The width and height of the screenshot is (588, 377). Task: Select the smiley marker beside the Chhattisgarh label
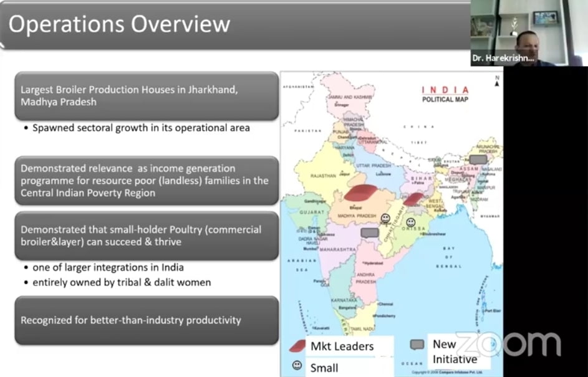click(385, 218)
